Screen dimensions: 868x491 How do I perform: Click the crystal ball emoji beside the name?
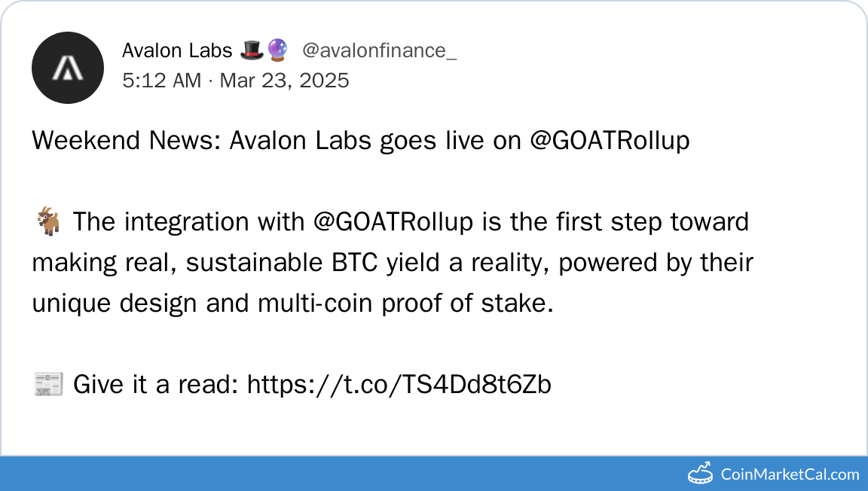coord(277,51)
